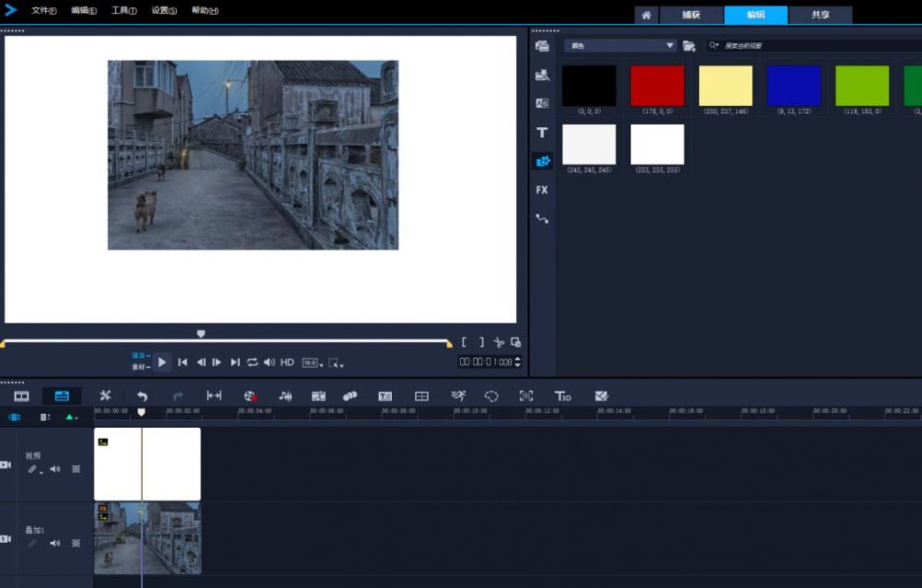The width and height of the screenshot is (922, 588).
Task: Open the 文件 (File) menu
Action: (x=43, y=11)
